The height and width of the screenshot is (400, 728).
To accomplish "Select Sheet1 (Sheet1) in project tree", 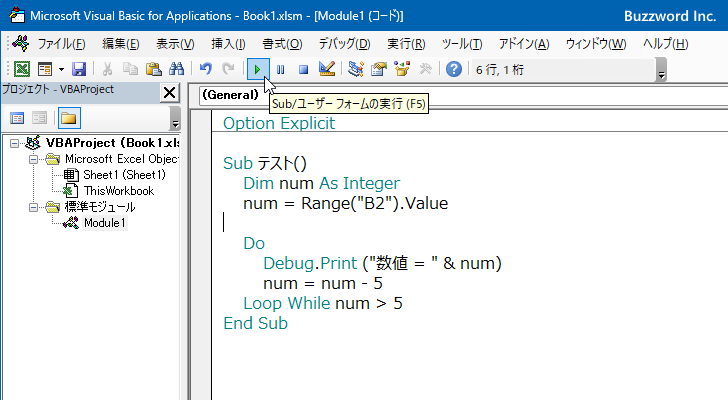I will tap(124, 175).
